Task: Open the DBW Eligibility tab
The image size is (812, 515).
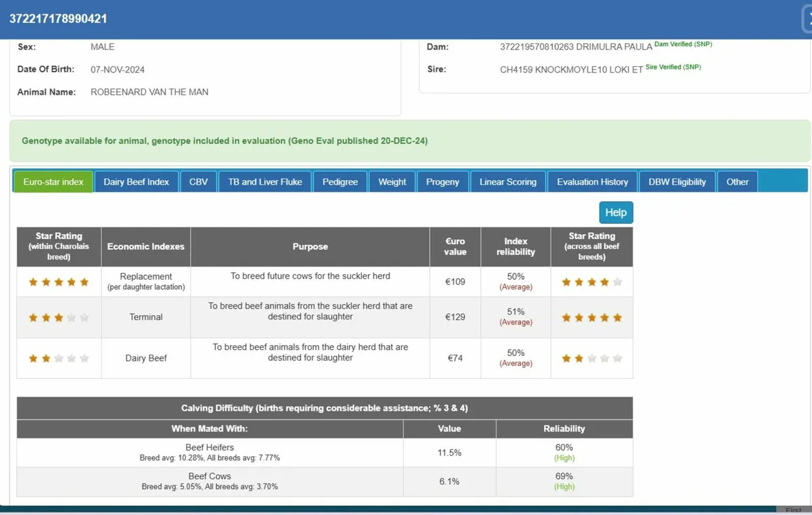Action: [677, 182]
